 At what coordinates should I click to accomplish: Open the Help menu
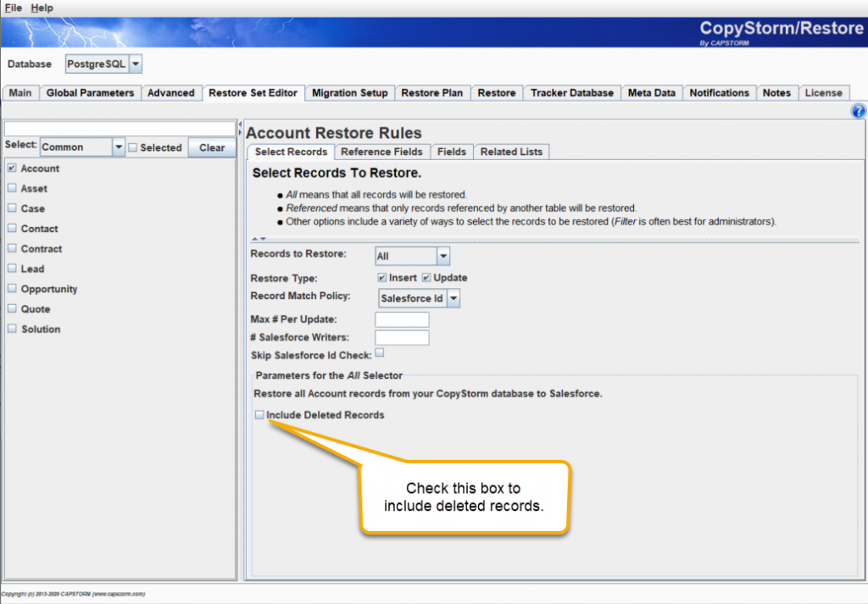[x=42, y=8]
